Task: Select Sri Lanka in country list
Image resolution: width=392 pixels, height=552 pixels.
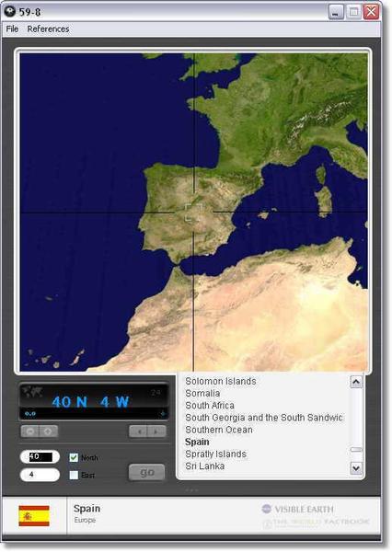Action: click(x=205, y=466)
